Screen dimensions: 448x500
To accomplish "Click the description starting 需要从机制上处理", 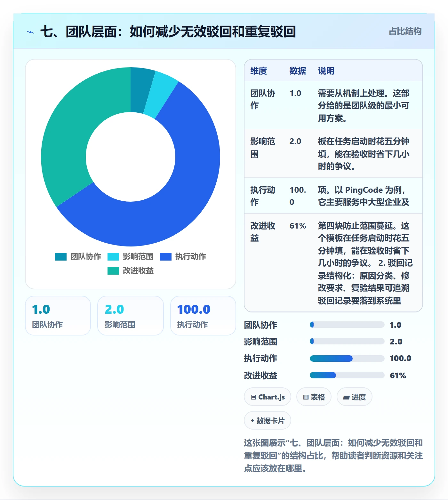I will 364,106.
